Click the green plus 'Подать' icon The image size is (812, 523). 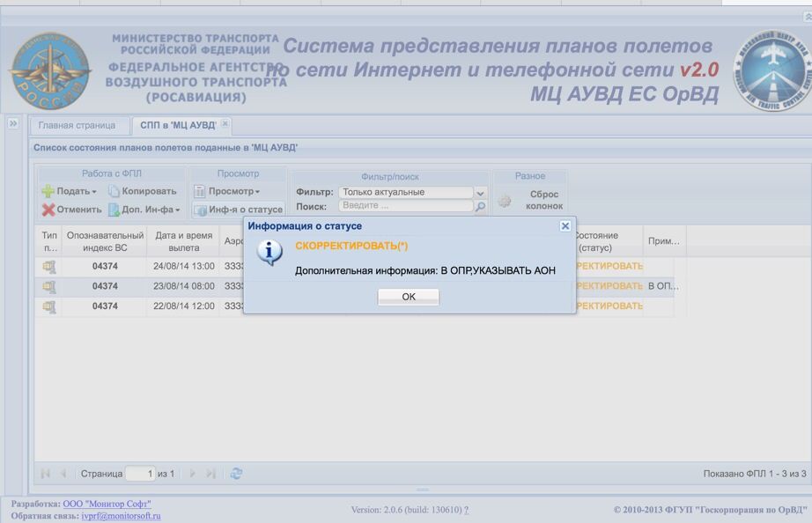pyautogui.click(x=48, y=191)
